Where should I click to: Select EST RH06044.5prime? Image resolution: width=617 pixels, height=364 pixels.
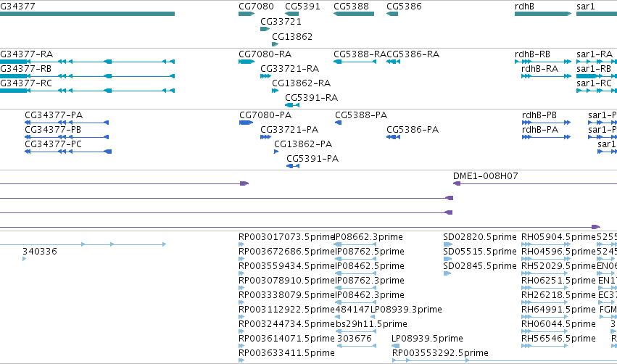tap(545, 331)
